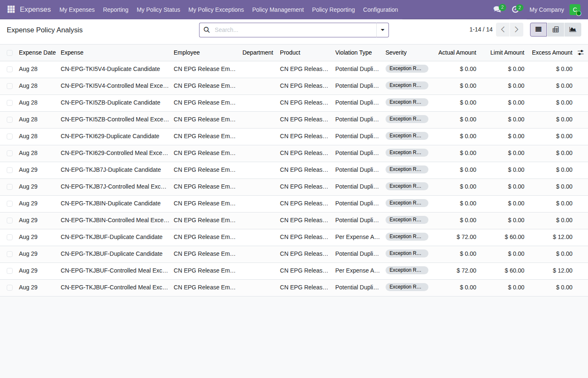This screenshot has width=588, height=378.
Task: Open optional columns settings icon
Action: coord(580,52)
